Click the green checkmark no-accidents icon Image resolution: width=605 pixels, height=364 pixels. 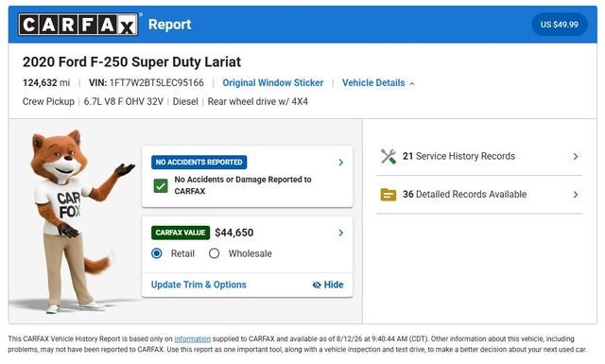pos(161,185)
